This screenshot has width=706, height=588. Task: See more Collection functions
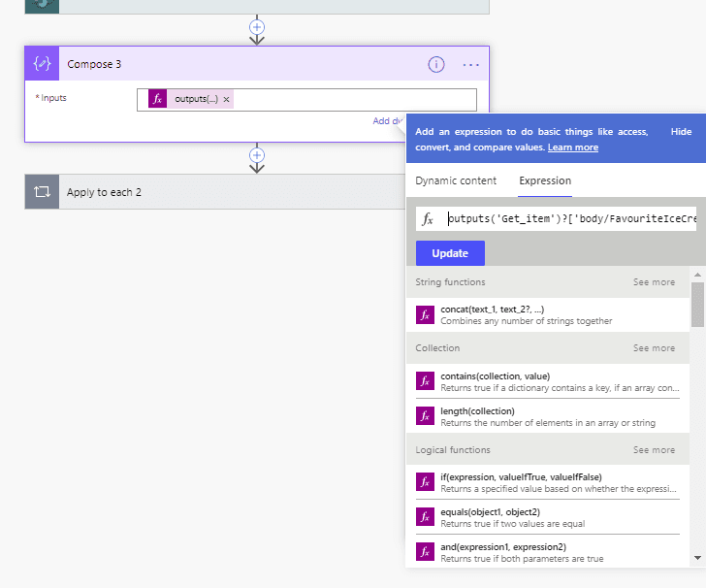654,348
